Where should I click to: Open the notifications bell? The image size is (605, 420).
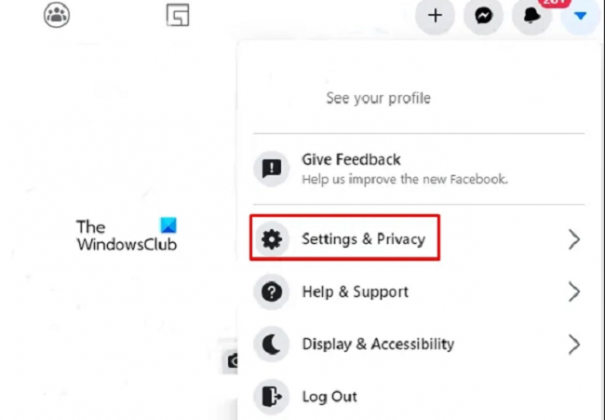[532, 16]
